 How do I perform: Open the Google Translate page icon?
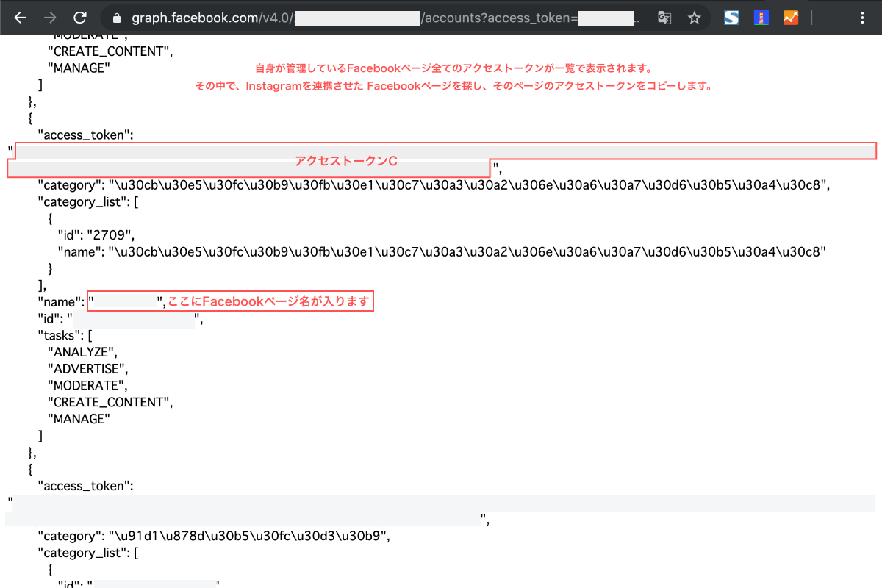pyautogui.click(x=664, y=18)
